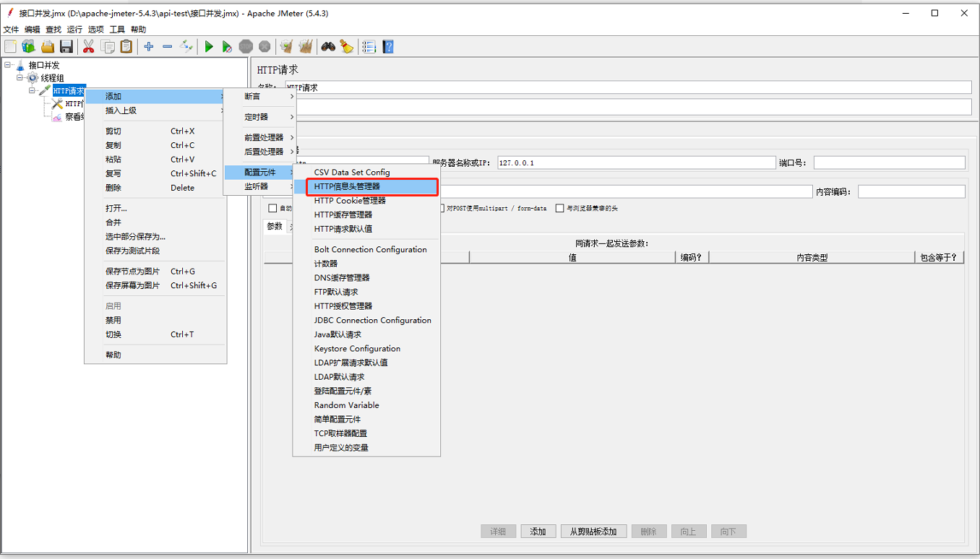Collapse the HTTP请求 tree node toggle
This screenshot has width=980, height=559.
pos(33,91)
